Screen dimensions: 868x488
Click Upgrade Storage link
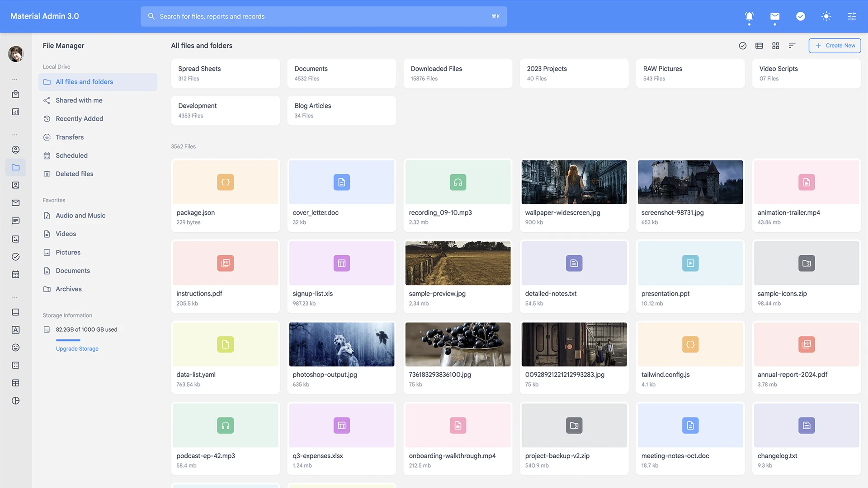pos(77,349)
